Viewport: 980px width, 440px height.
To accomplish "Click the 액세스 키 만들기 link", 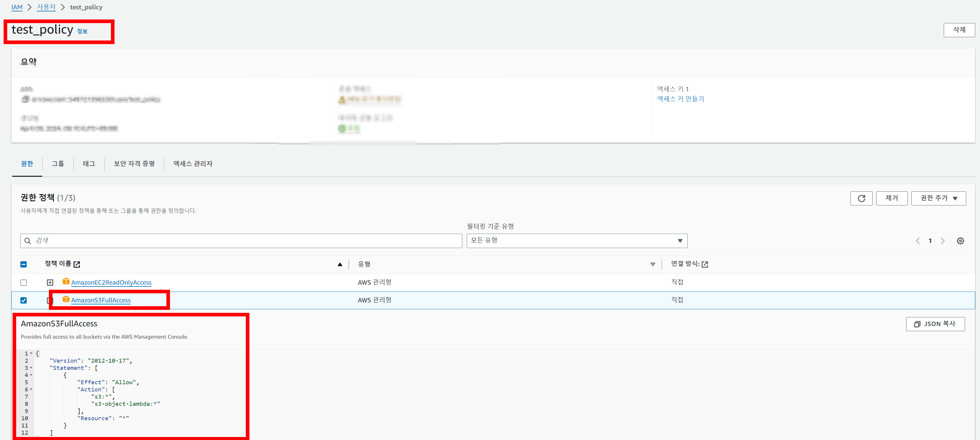I will pos(680,99).
